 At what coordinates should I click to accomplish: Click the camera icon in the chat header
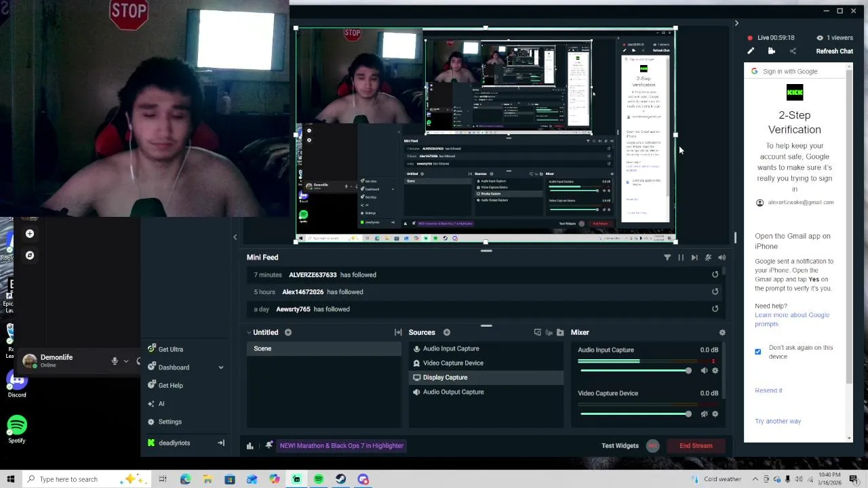tap(772, 51)
